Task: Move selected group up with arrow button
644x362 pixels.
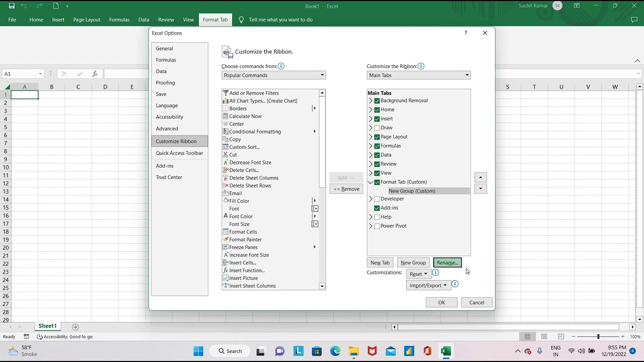Action: tap(480, 177)
